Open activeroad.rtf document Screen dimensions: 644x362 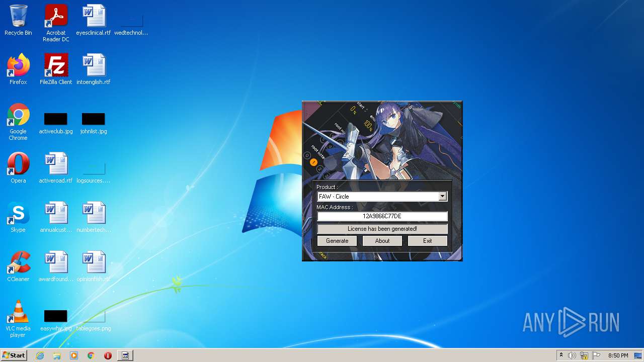56,168
